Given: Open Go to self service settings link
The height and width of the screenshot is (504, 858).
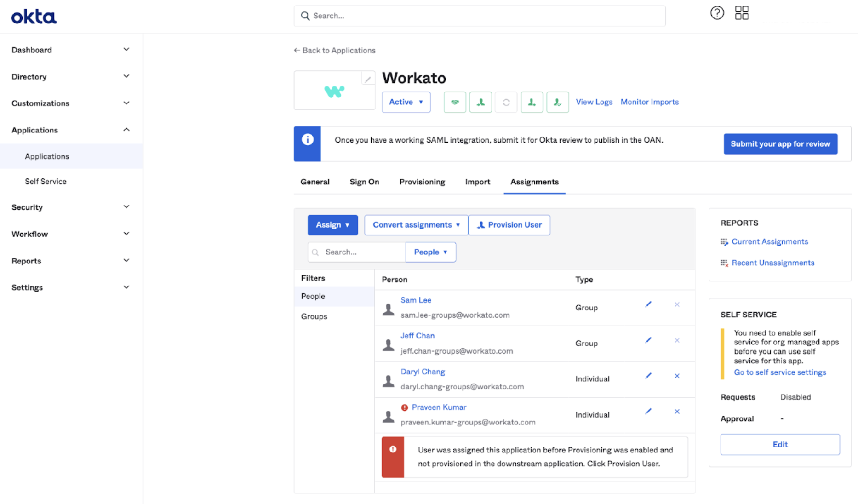Looking at the screenshot, I should click(x=779, y=372).
